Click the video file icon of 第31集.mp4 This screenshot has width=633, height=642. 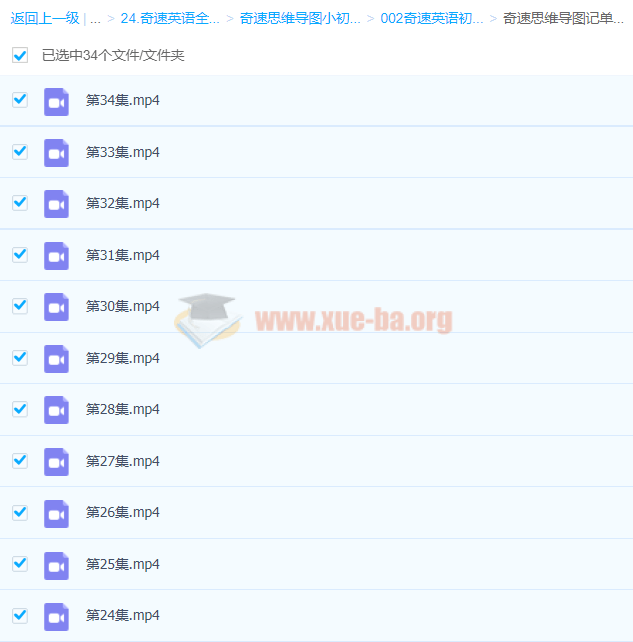pyautogui.click(x=56, y=256)
